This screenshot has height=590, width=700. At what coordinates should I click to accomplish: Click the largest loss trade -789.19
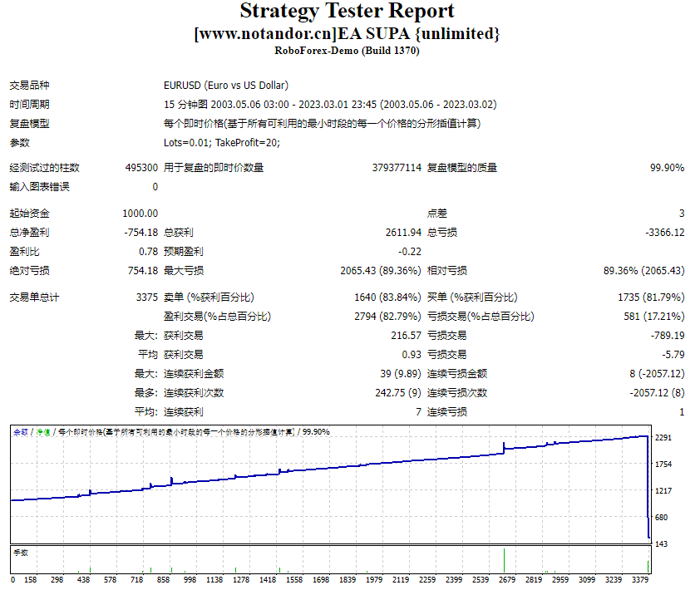click(668, 336)
